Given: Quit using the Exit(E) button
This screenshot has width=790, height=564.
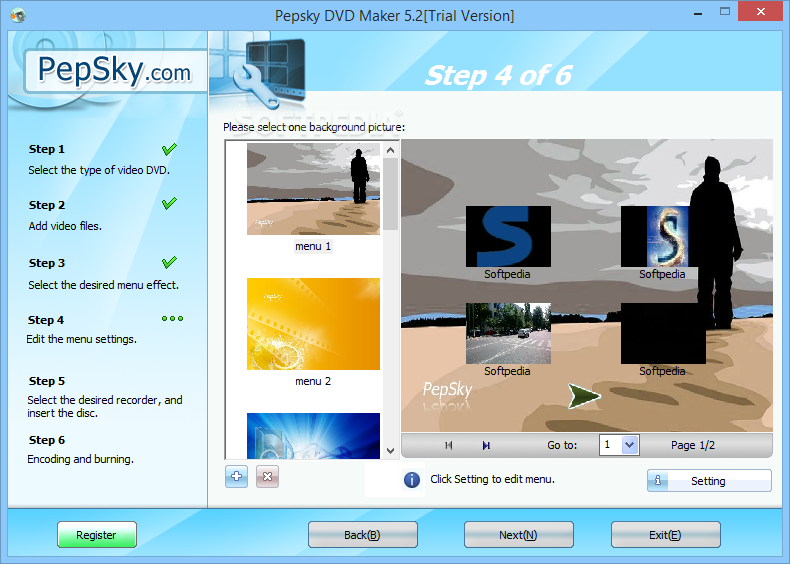Looking at the screenshot, I should click(665, 535).
